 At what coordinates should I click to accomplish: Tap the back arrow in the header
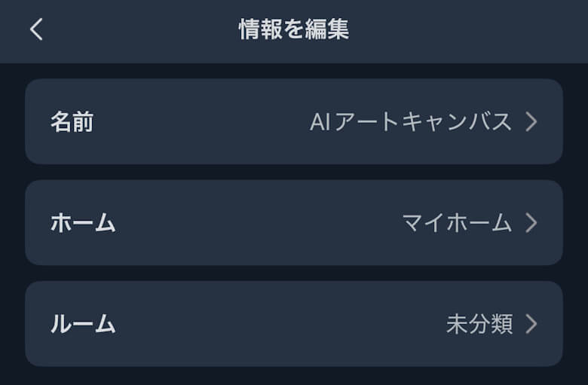click(x=36, y=29)
